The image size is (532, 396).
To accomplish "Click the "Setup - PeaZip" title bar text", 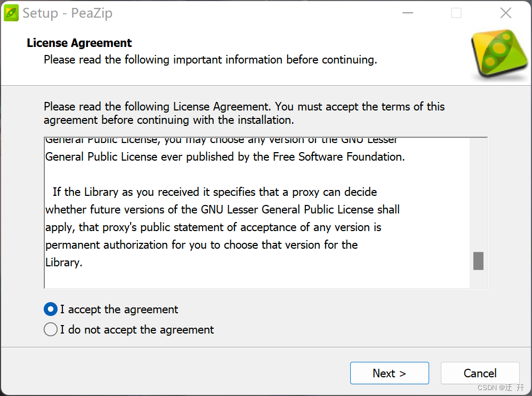I will click(x=67, y=13).
